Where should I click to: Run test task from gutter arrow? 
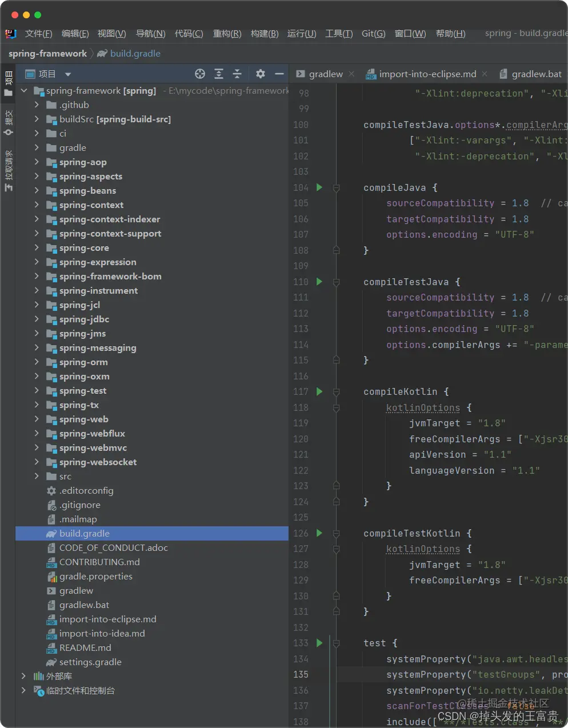(x=319, y=643)
